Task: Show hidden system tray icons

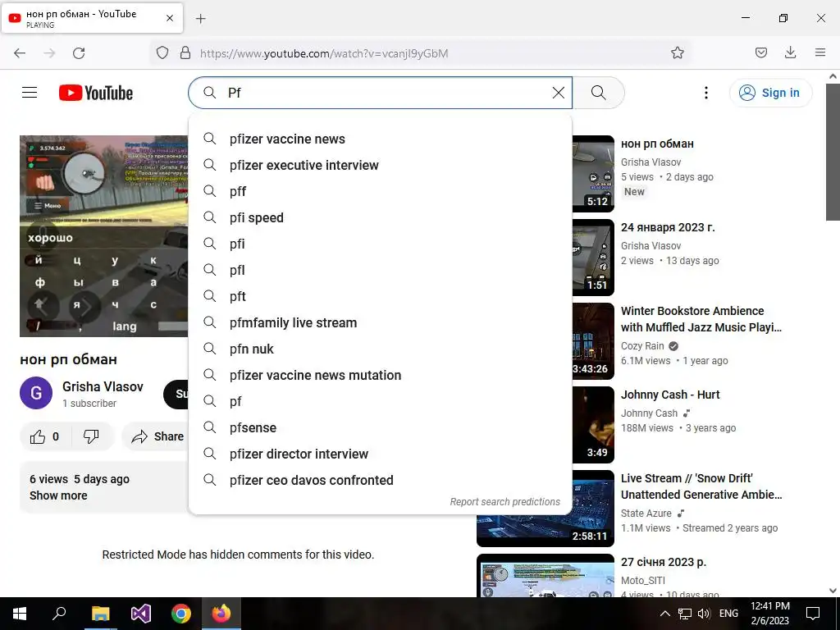Action: (664, 614)
